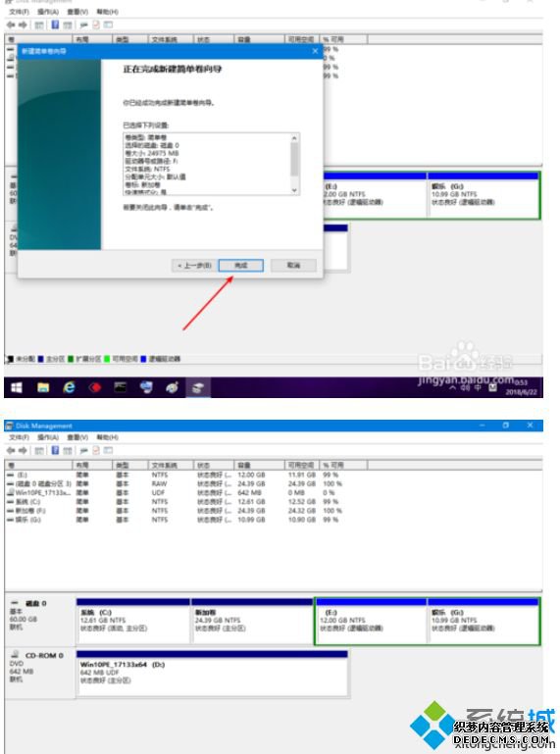Open 帮助(H) menu in Disk Management window without wizard
This screenshot has width=560, height=754.
(107, 437)
